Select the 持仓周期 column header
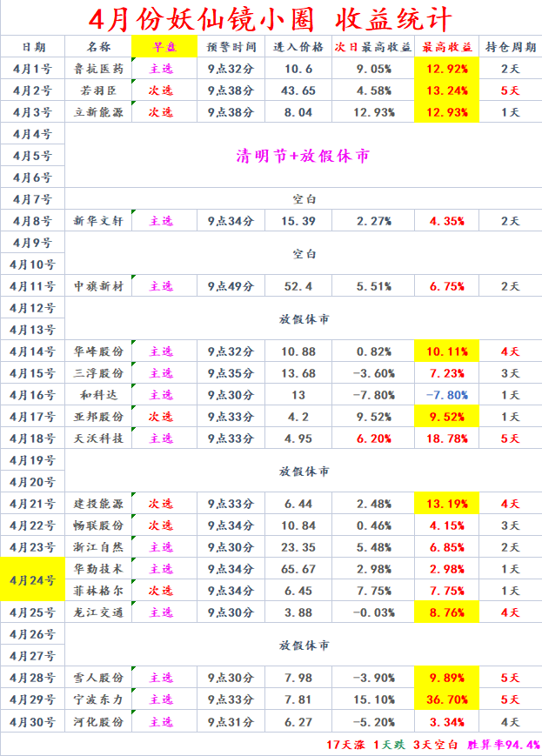 [511, 47]
